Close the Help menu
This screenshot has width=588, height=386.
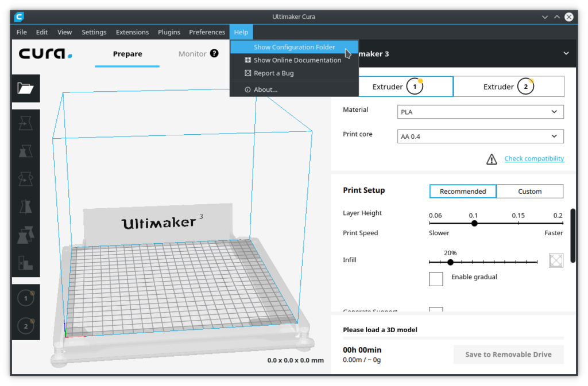click(x=241, y=32)
